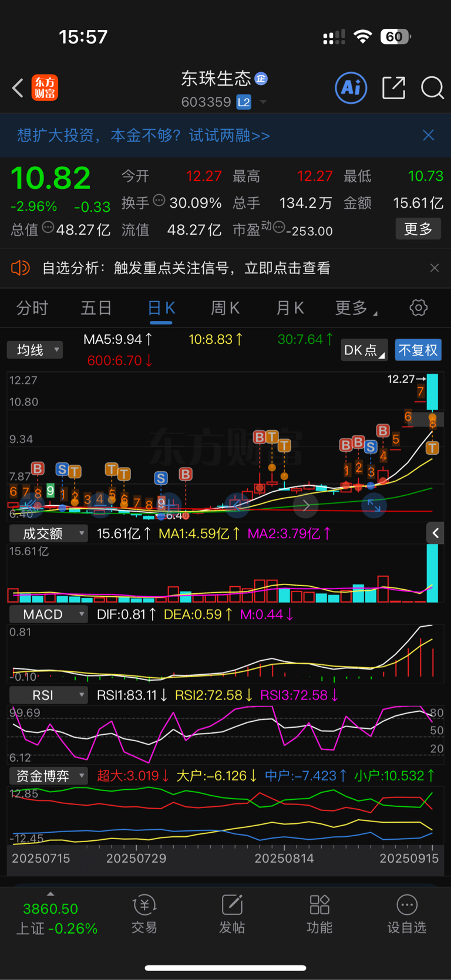Screen dimensions: 451x980
Task: Tap the 20250915 date marker
Action: pyautogui.click(x=409, y=858)
